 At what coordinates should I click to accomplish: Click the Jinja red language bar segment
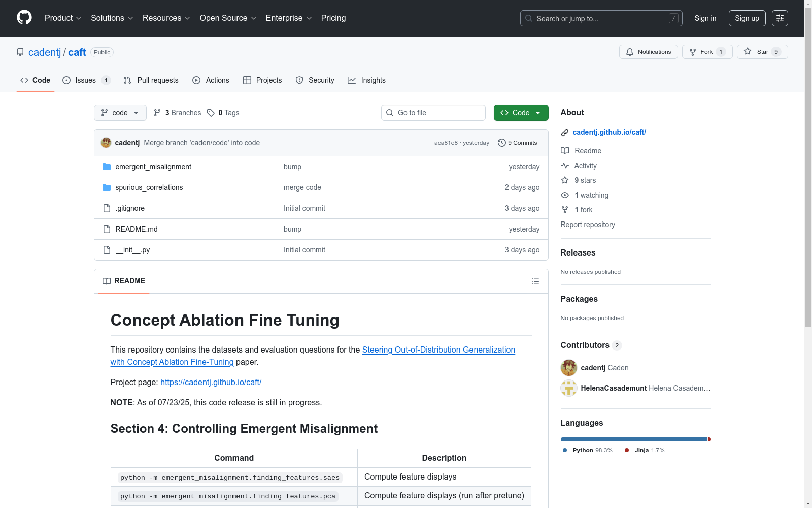pos(709,439)
